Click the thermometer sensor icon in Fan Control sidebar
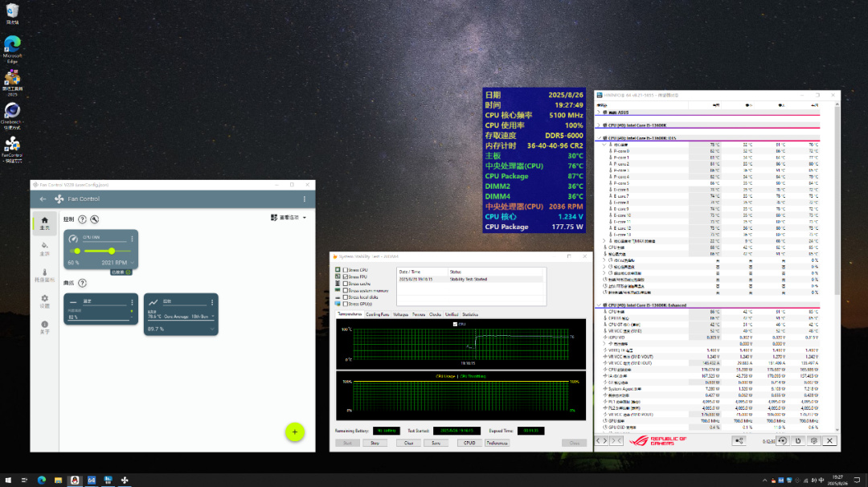Screen dimensions: 868x487 pyautogui.click(x=44, y=274)
